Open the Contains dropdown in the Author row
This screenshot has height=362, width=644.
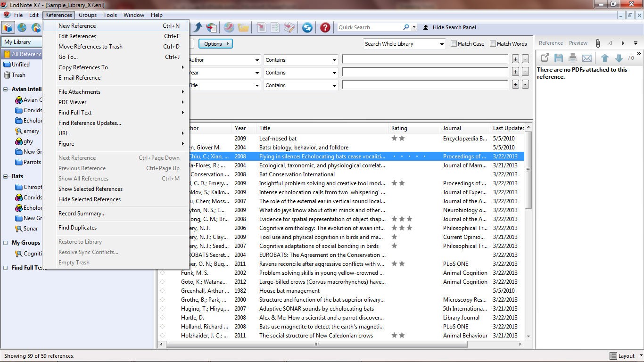point(300,60)
